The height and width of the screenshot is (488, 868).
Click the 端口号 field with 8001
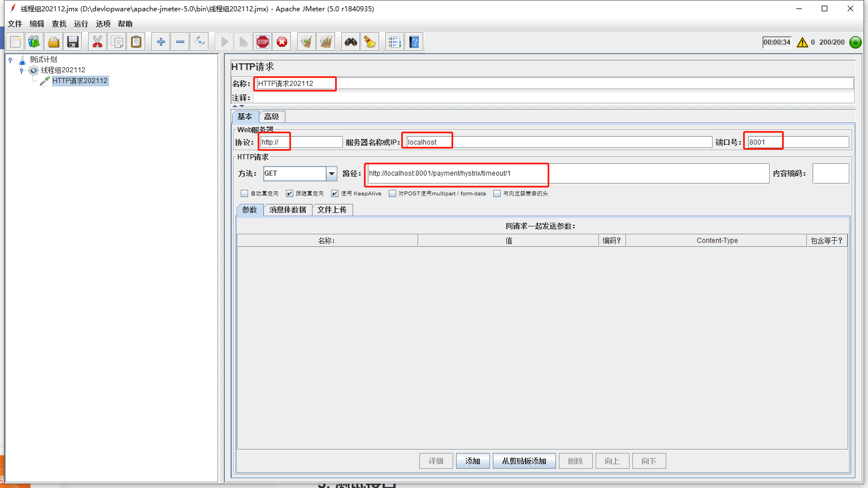point(798,142)
